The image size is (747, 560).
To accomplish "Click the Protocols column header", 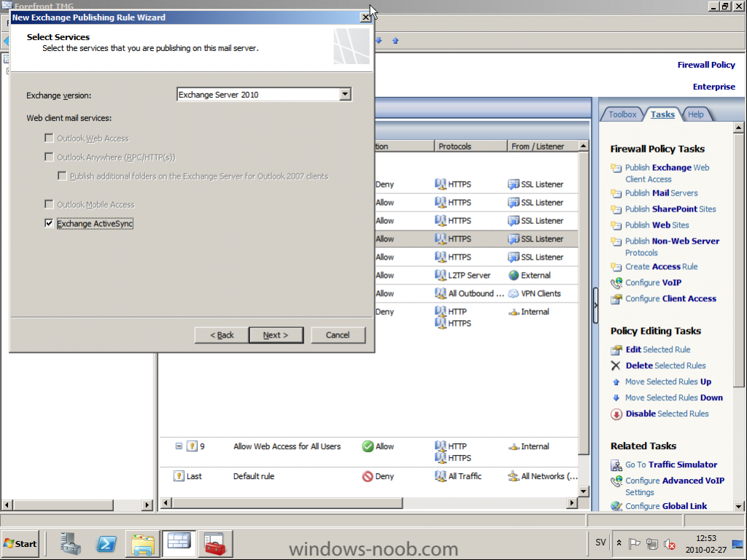I will point(471,146).
